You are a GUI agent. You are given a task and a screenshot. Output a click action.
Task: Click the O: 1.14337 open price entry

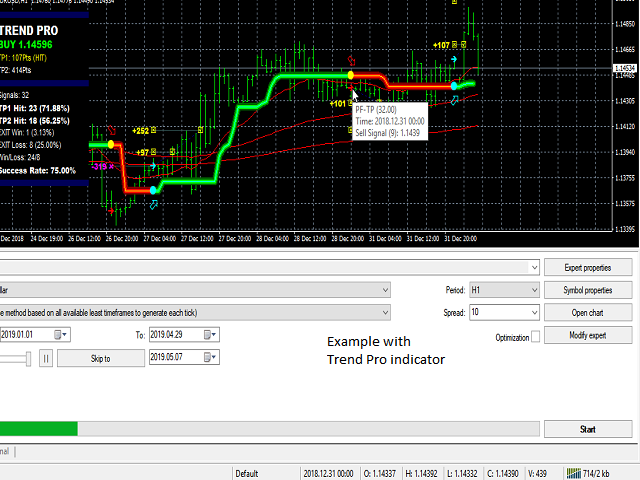pos(380,473)
